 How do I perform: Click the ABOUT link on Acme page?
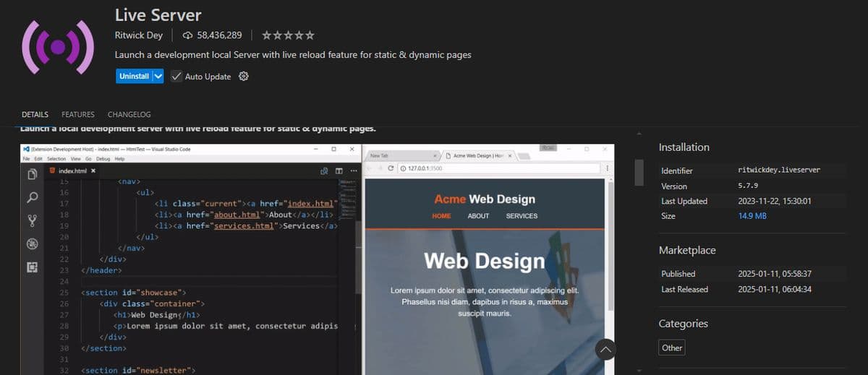point(478,216)
